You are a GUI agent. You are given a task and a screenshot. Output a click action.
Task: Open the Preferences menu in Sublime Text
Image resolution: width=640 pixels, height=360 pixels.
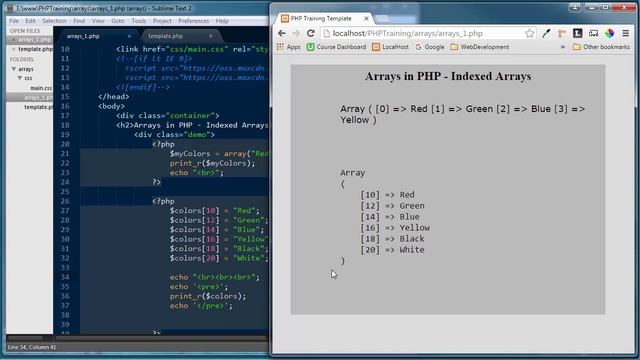(x=193, y=21)
